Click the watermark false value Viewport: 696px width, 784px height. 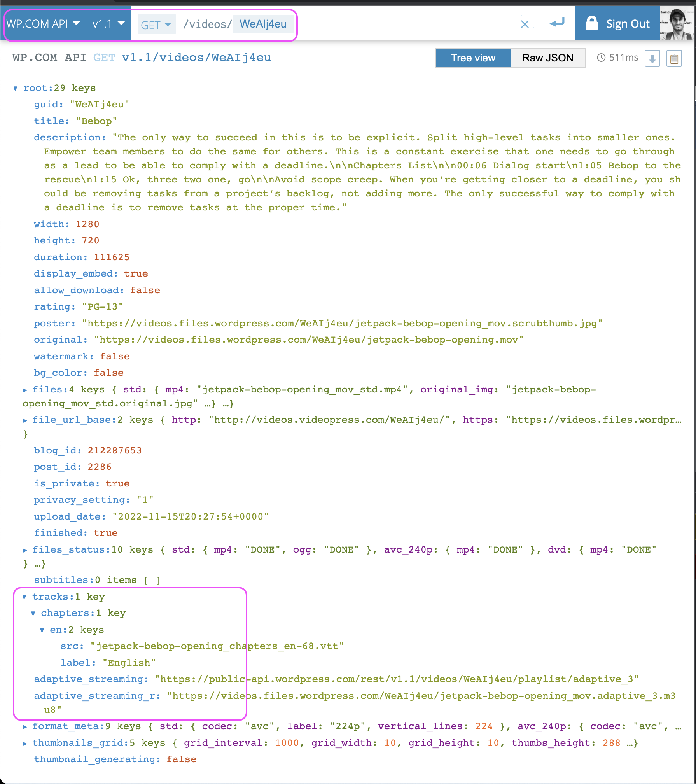coord(115,357)
